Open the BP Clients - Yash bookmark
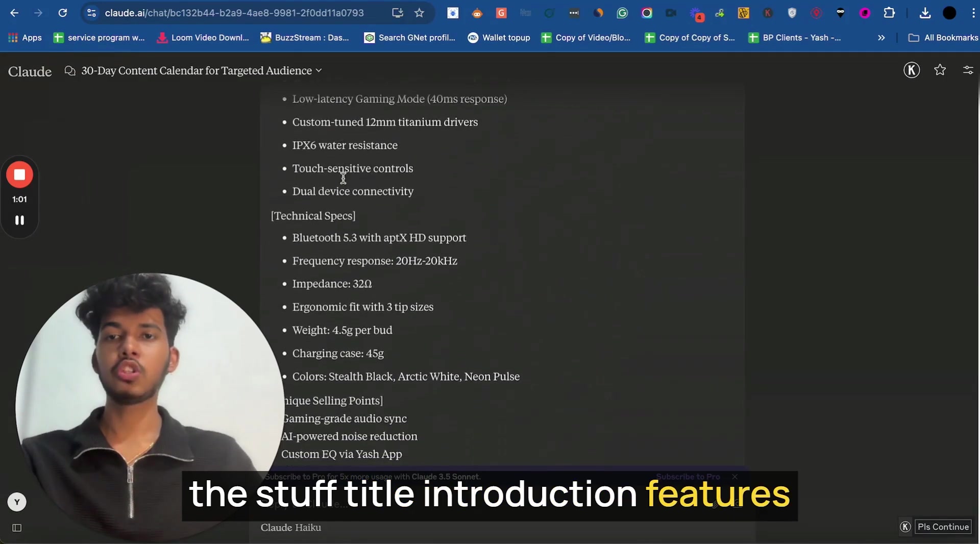The width and height of the screenshot is (980, 544). point(794,37)
